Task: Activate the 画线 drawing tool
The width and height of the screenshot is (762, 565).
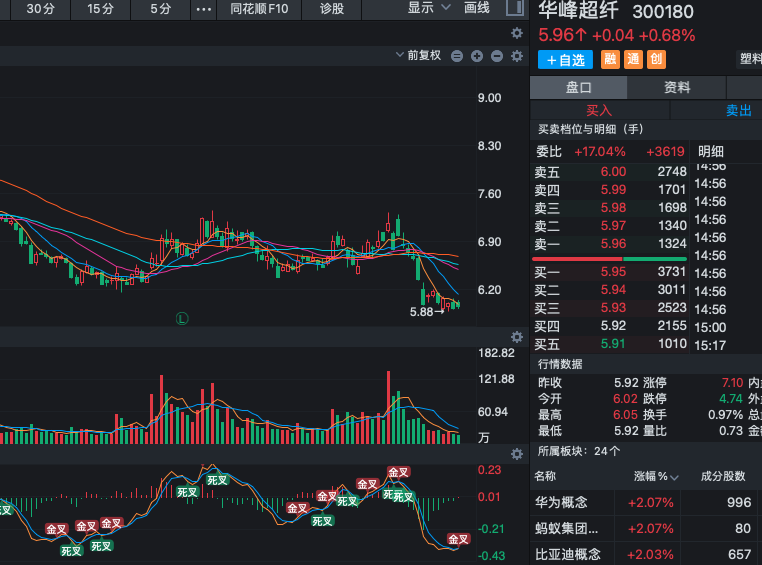Action: tap(477, 8)
